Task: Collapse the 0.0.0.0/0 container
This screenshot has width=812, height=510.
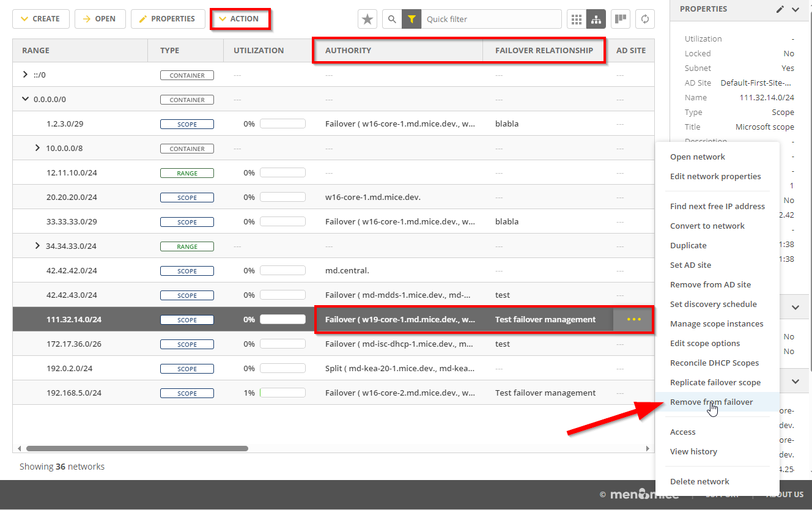Action: (x=25, y=99)
